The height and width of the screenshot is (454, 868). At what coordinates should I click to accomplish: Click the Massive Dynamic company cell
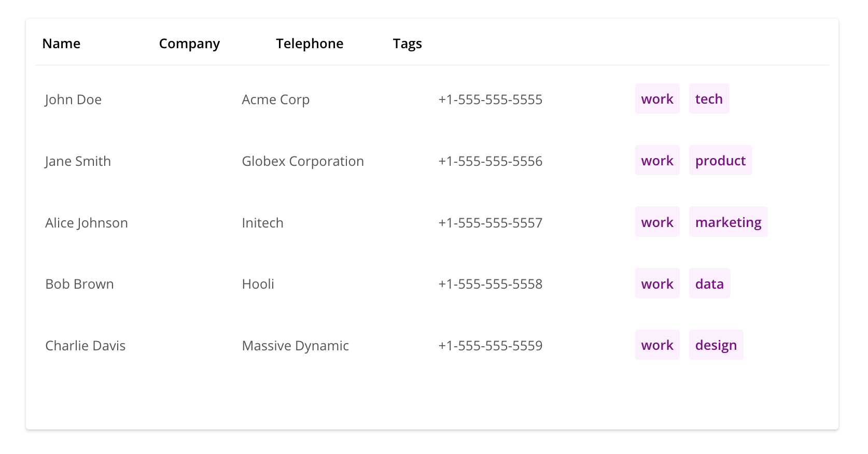[295, 346]
